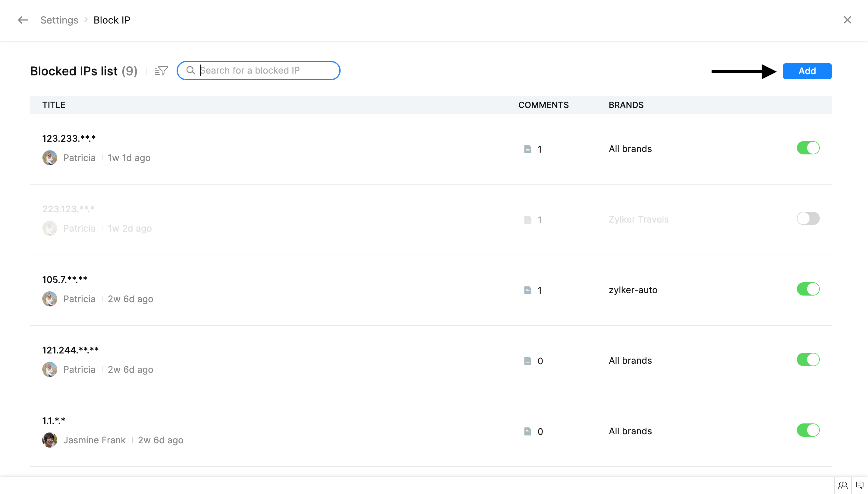This screenshot has height=494, width=868.
Task: Enable blocking for 223.123.**.*
Action: tap(808, 218)
